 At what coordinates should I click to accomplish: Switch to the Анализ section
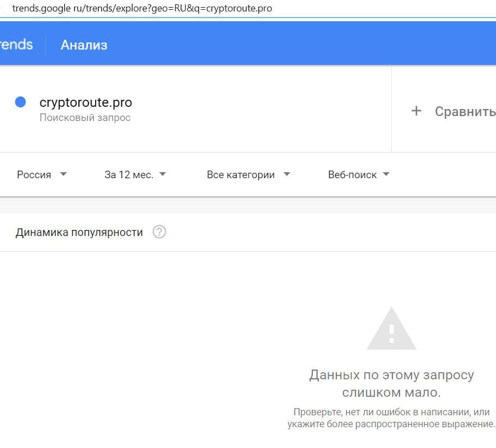coord(84,45)
